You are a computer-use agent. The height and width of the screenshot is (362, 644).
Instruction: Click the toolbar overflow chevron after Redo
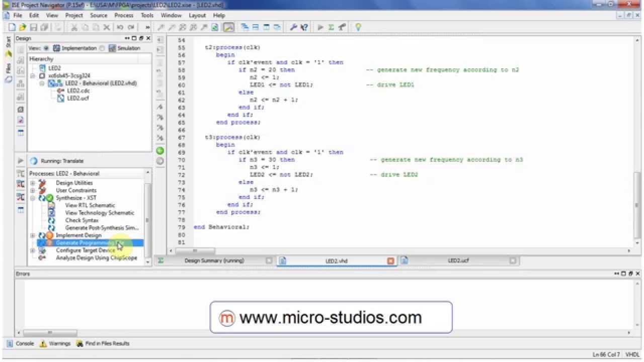(147, 27)
